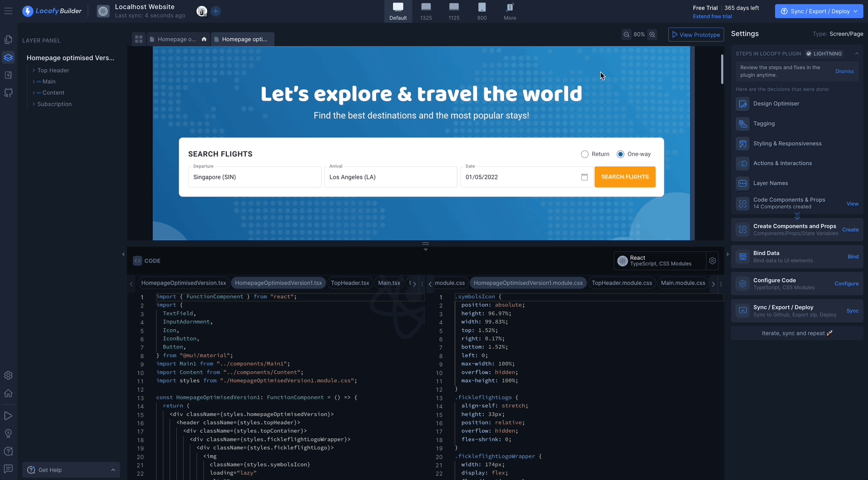Viewport: 868px width, 480px height.
Task: Zoom out the canvas
Action: pos(627,35)
